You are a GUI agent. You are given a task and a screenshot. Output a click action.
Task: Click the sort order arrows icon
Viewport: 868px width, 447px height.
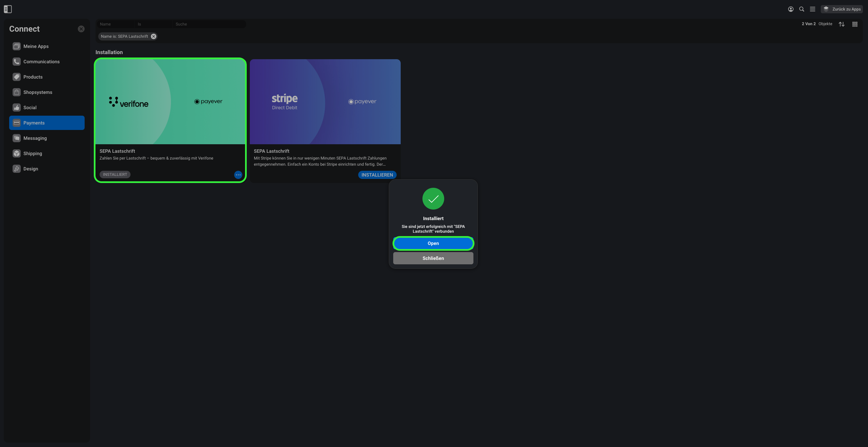(841, 24)
